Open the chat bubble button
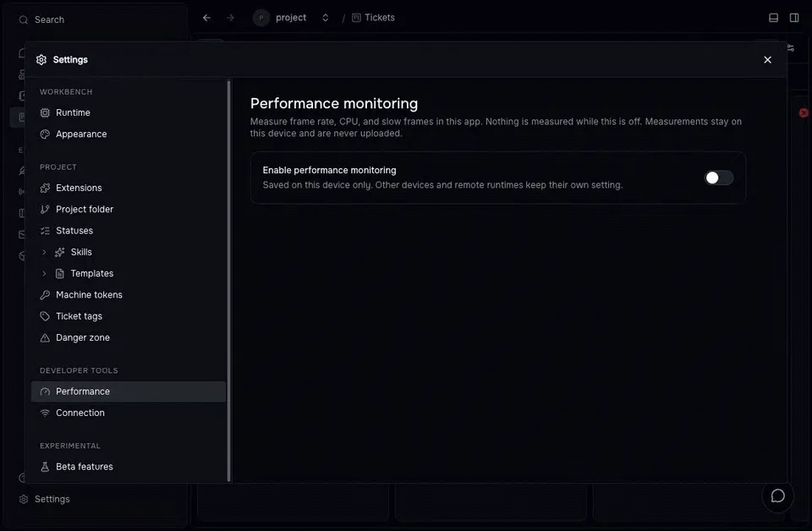 point(778,496)
